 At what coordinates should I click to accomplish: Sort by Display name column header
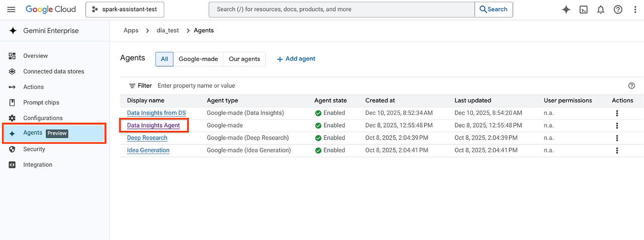coord(145,101)
